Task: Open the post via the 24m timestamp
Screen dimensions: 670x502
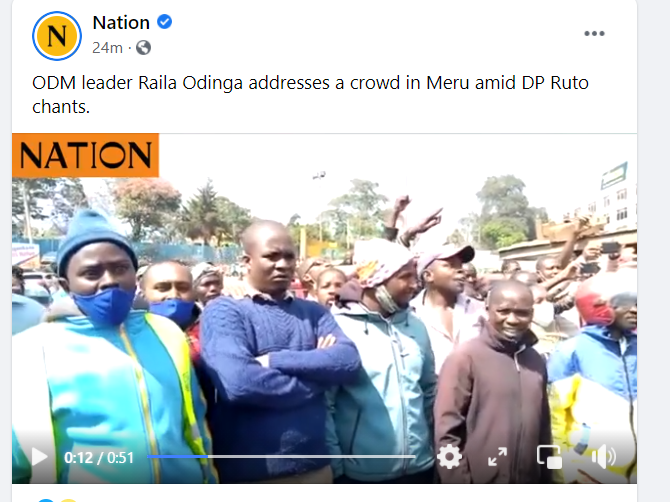Action: (107, 47)
